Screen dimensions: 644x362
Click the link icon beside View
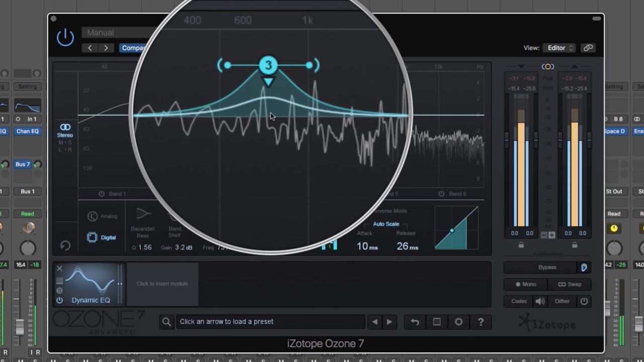coord(588,48)
